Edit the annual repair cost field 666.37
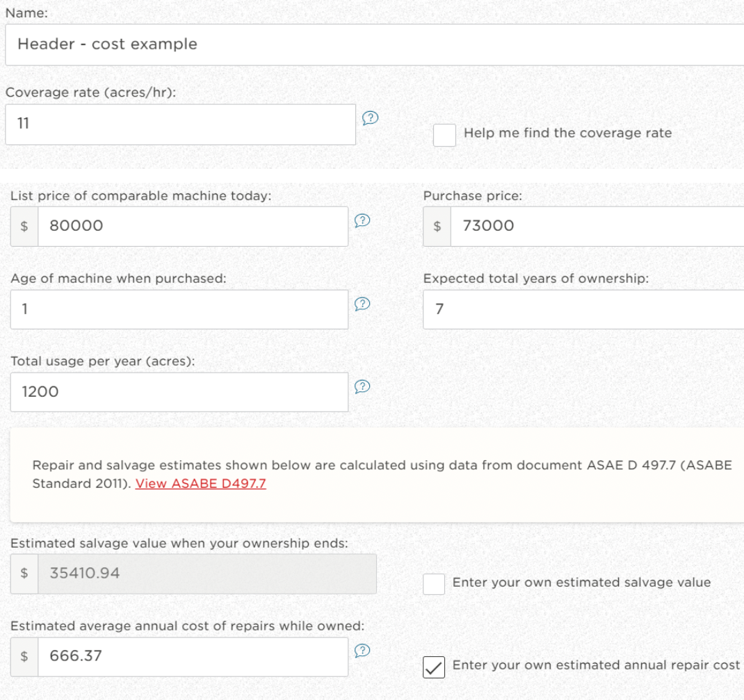This screenshot has width=744, height=700. click(x=192, y=656)
